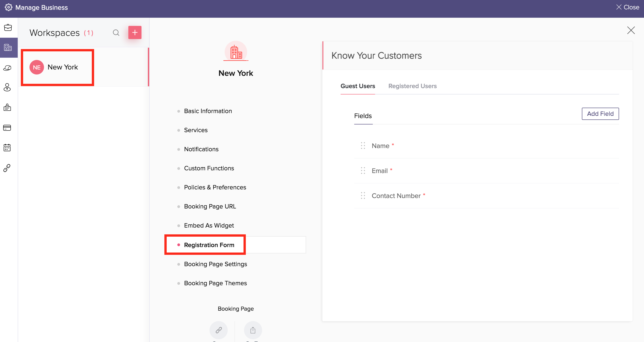Switch to the Registered Users tab

pyautogui.click(x=412, y=86)
